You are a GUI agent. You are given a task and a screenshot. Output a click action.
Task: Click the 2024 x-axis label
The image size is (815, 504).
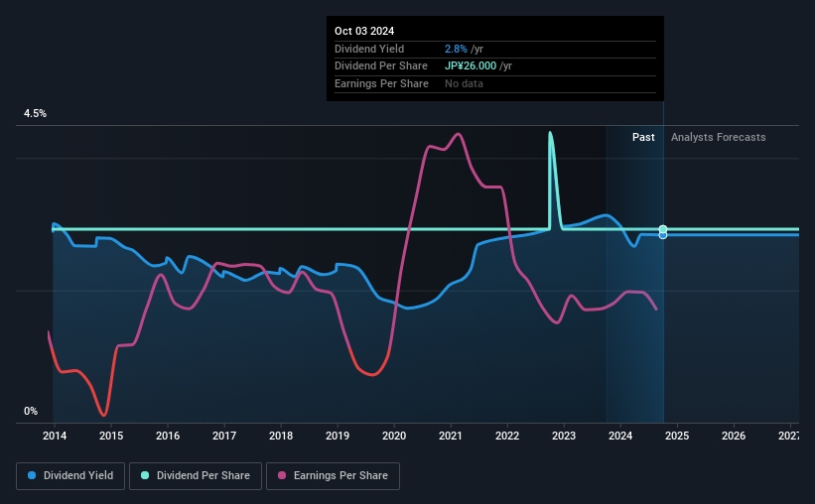click(x=620, y=436)
